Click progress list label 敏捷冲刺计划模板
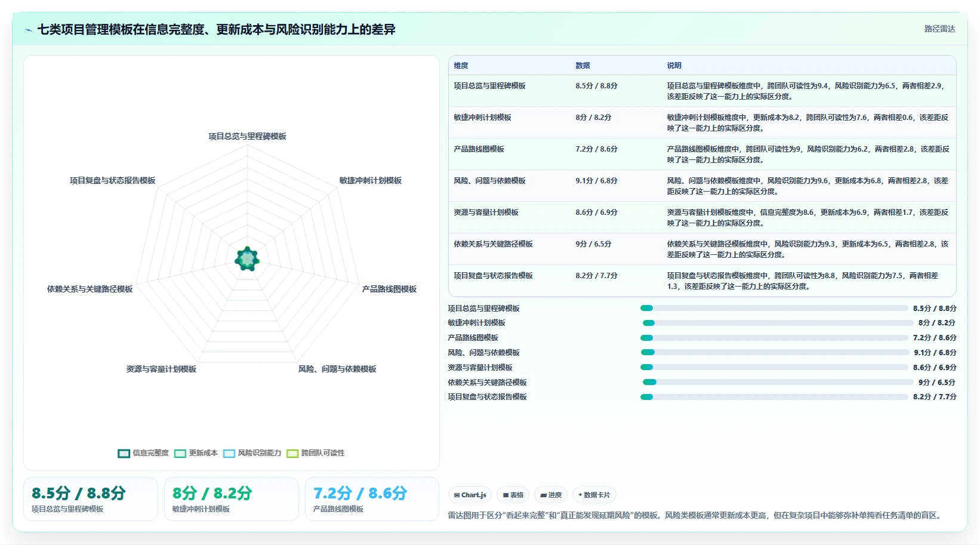 coord(477,323)
